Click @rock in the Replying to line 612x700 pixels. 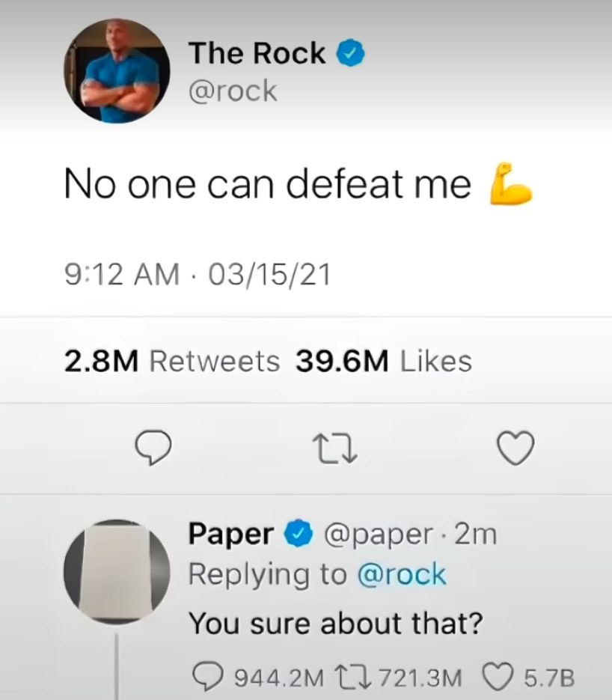coord(402,575)
